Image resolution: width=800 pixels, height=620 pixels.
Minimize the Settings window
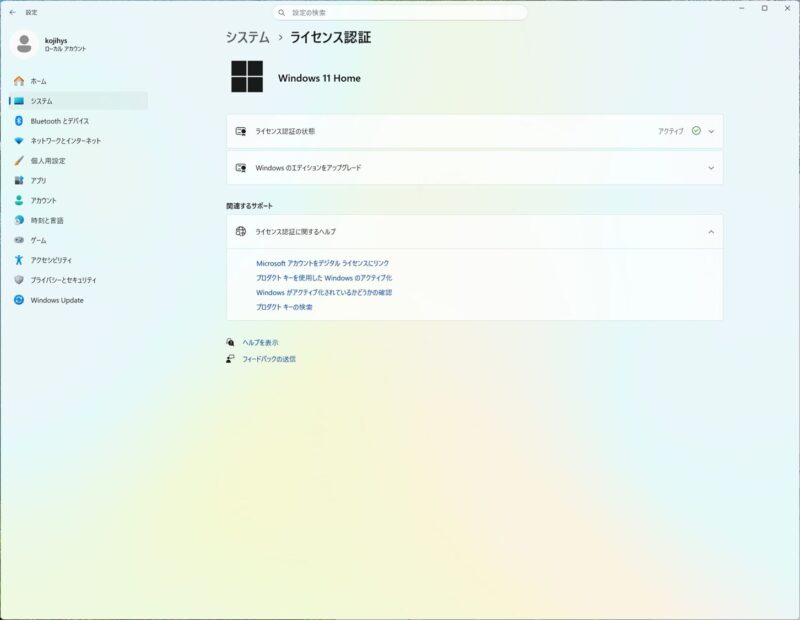742,8
